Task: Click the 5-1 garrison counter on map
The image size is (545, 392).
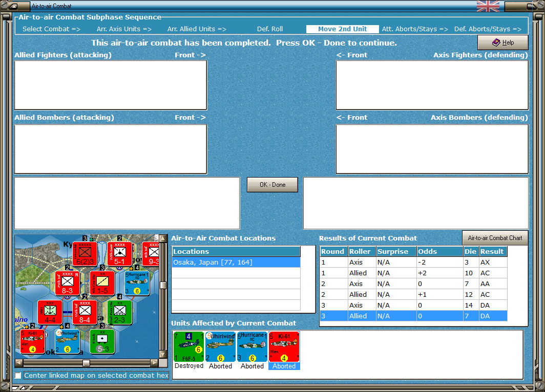Action: point(119,254)
